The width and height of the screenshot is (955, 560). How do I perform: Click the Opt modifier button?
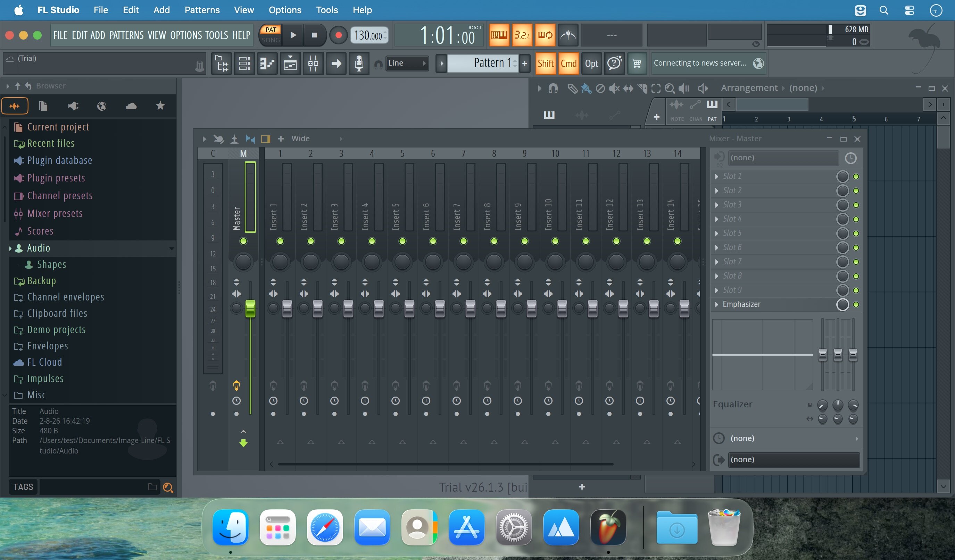coord(591,63)
